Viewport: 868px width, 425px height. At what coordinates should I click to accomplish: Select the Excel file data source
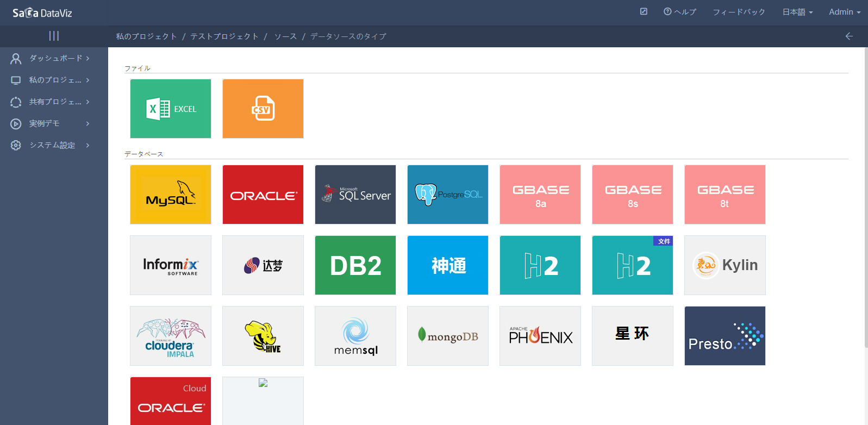(x=171, y=109)
